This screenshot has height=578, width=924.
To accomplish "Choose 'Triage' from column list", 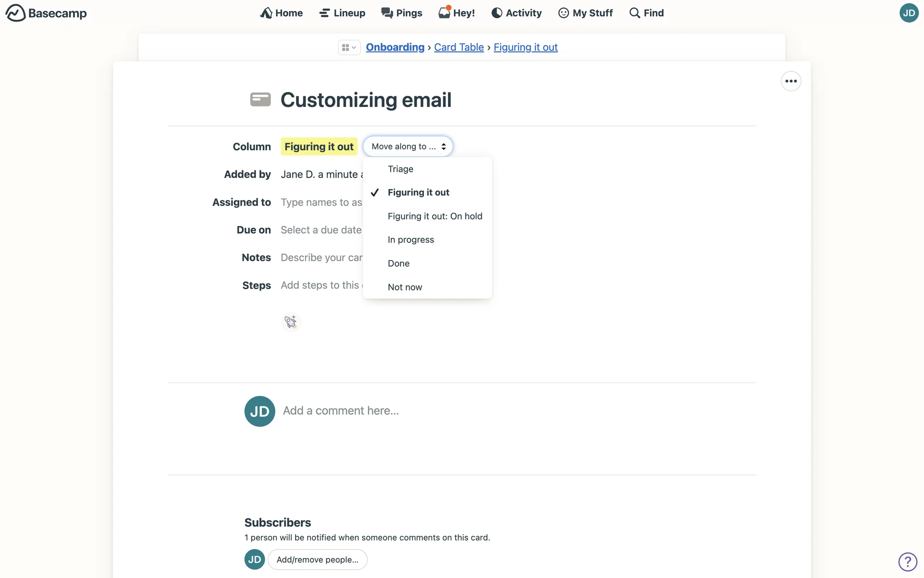I will pos(400,169).
